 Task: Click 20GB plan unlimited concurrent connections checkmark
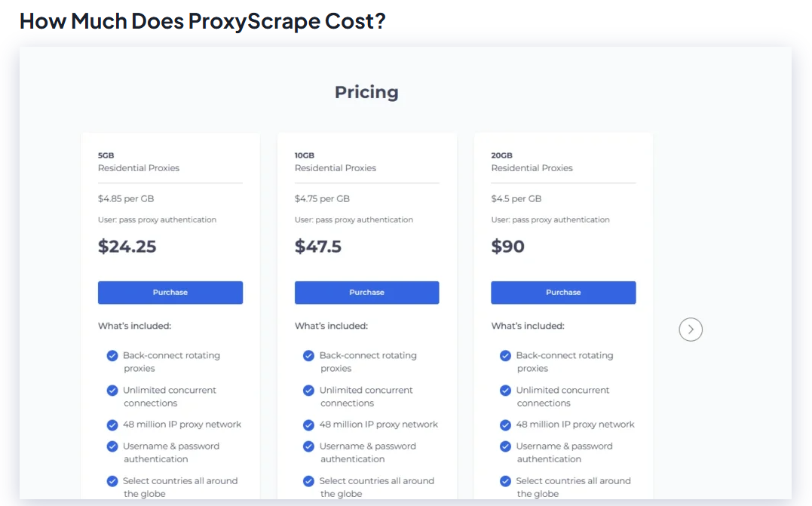pyautogui.click(x=505, y=391)
